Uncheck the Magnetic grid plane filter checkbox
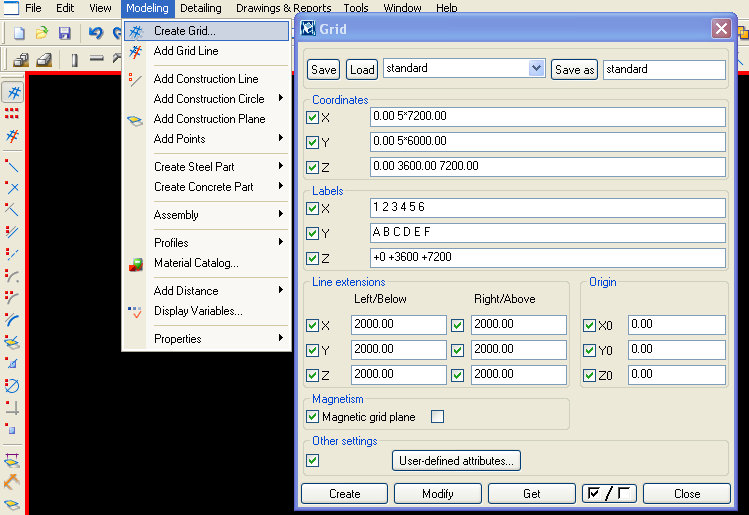The width and height of the screenshot is (749, 515). (312, 417)
